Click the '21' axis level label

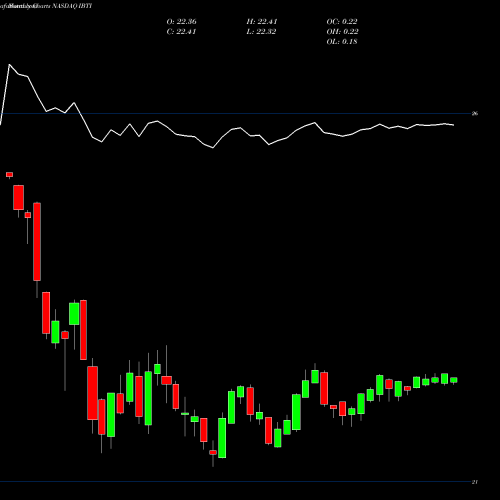coord(475,482)
